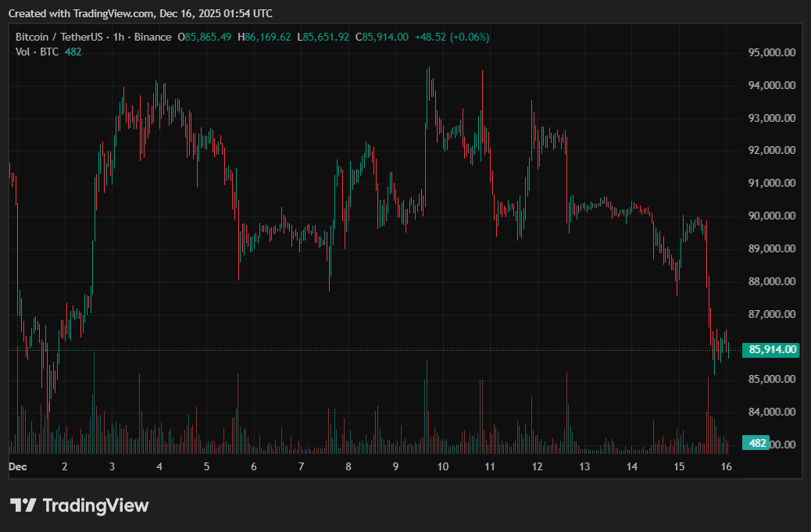Select date 16 on the time axis
This screenshot has height=532, width=811.
726,466
